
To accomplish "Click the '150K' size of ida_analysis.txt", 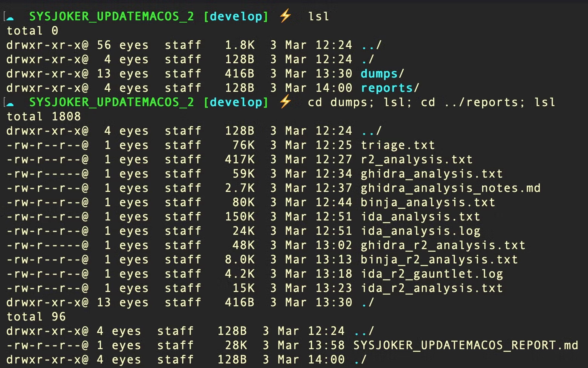I will (240, 217).
